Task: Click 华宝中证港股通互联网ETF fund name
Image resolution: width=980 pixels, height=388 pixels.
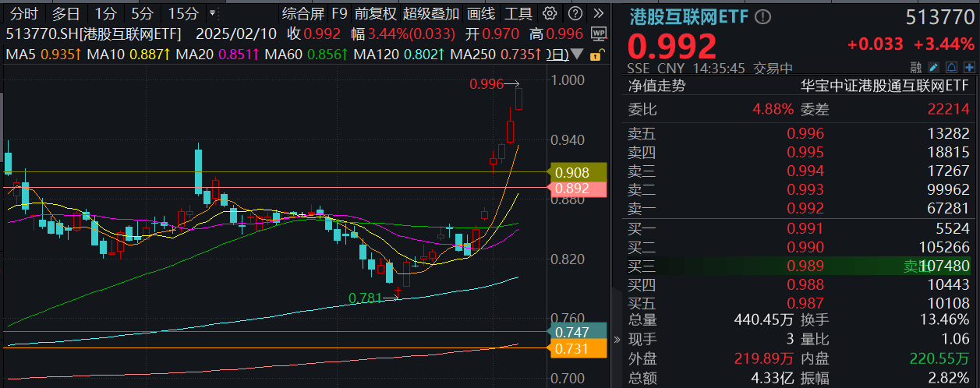Action: (885, 86)
